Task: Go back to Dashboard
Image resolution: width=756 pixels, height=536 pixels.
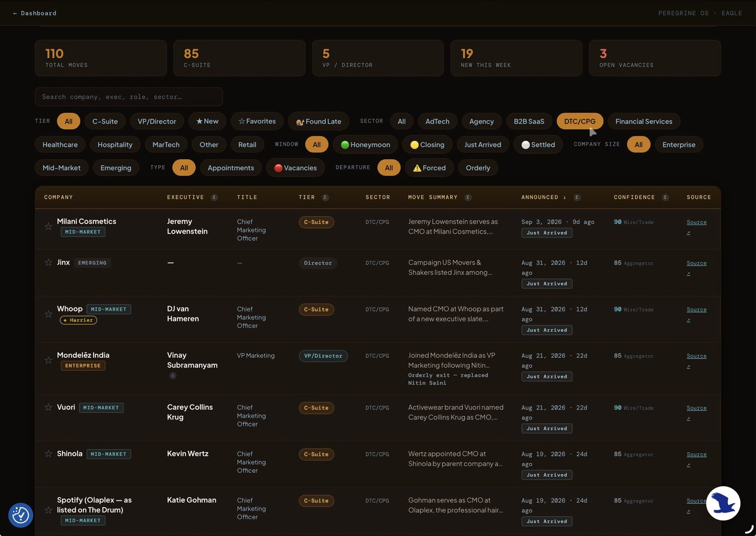Action: coord(35,13)
